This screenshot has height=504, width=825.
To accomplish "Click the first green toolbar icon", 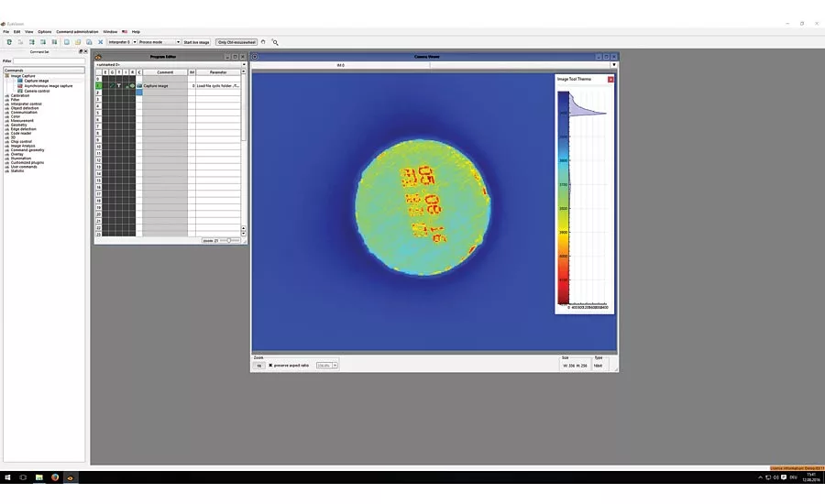I will coord(9,42).
